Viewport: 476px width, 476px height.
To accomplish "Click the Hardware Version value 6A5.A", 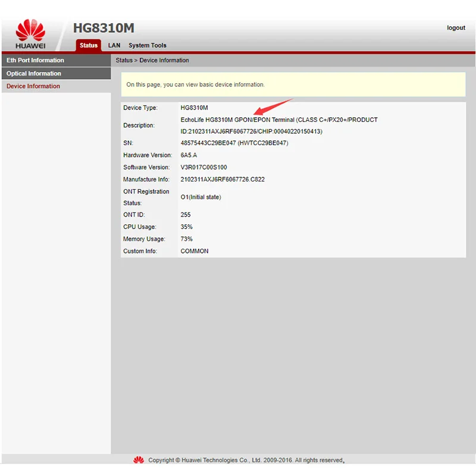I will [189, 155].
